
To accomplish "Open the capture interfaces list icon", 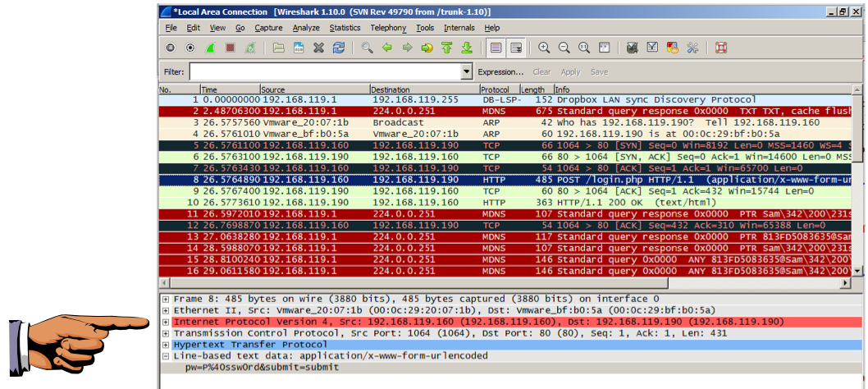I will tap(171, 48).
